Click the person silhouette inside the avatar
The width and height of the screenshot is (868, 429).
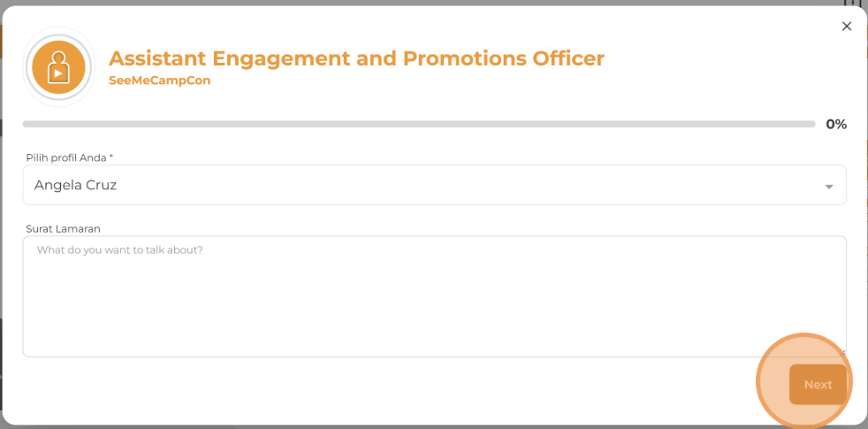(x=58, y=69)
